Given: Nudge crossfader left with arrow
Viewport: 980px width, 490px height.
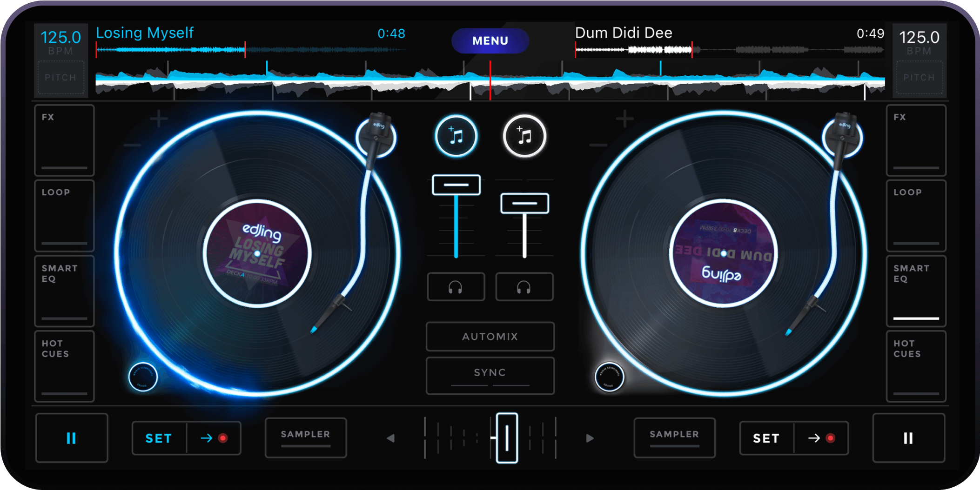Looking at the screenshot, I should point(391,438).
